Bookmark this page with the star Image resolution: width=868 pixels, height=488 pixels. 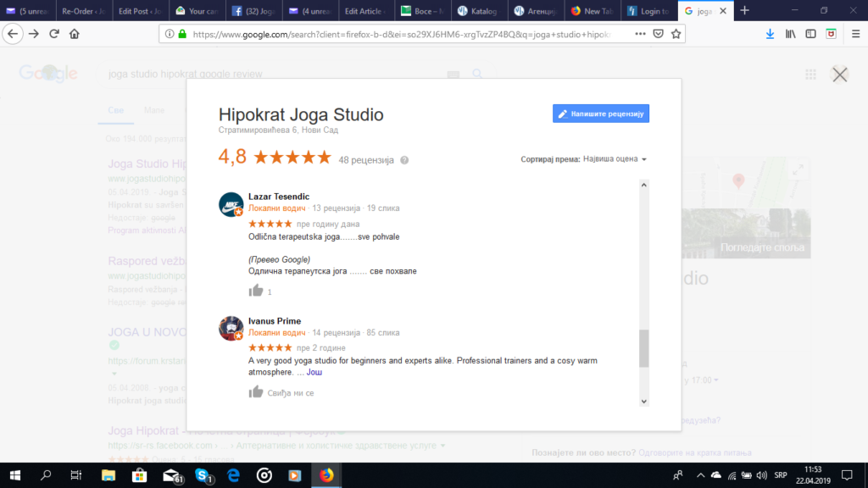[x=676, y=34]
